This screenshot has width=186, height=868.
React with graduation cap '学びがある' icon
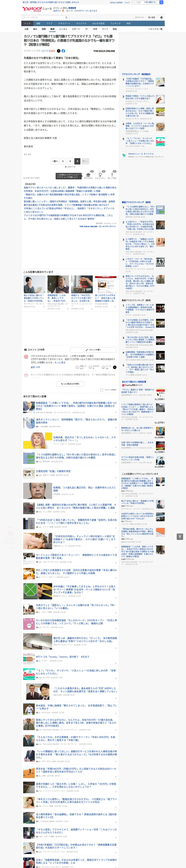89,175
